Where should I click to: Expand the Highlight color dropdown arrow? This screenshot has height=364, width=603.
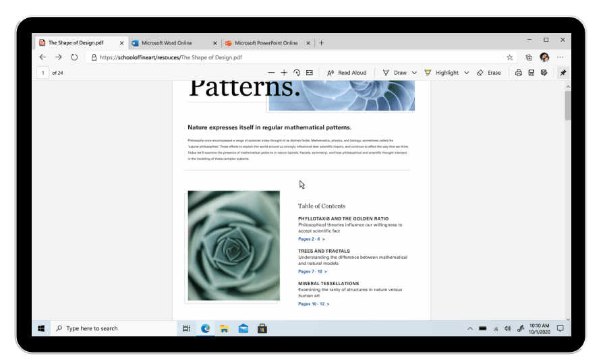pos(467,73)
